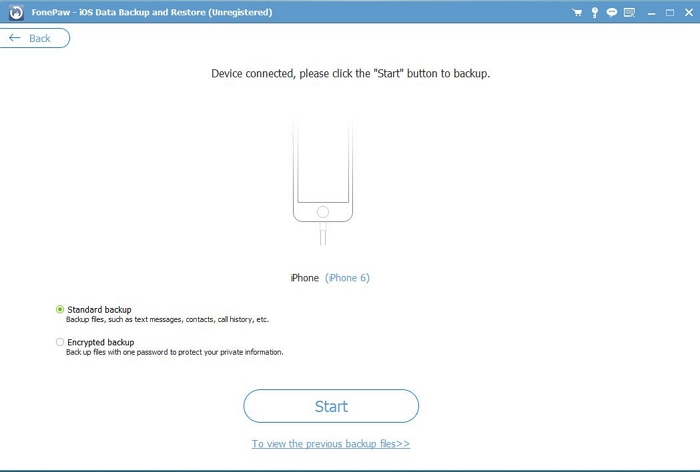Image resolution: width=700 pixels, height=472 pixels.
Task: Click the key register icon
Action: pos(595,13)
